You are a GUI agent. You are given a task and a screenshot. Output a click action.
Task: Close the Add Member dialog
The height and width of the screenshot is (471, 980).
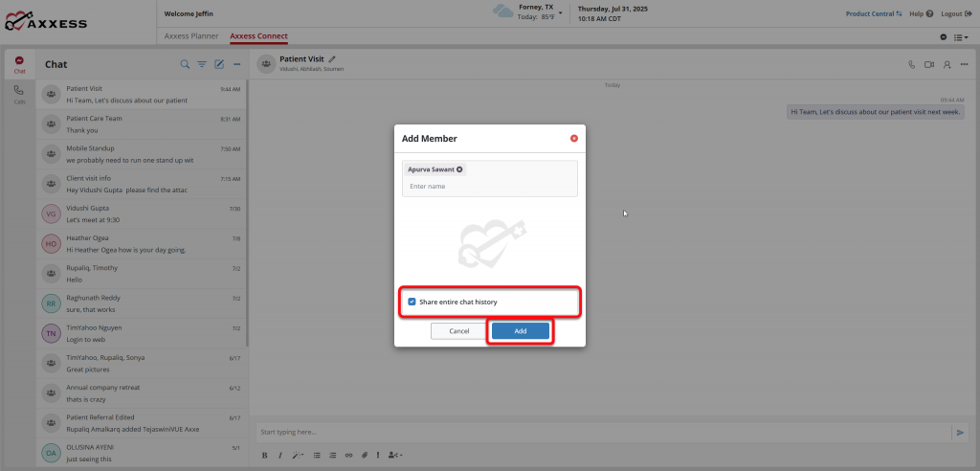coord(574,139)
